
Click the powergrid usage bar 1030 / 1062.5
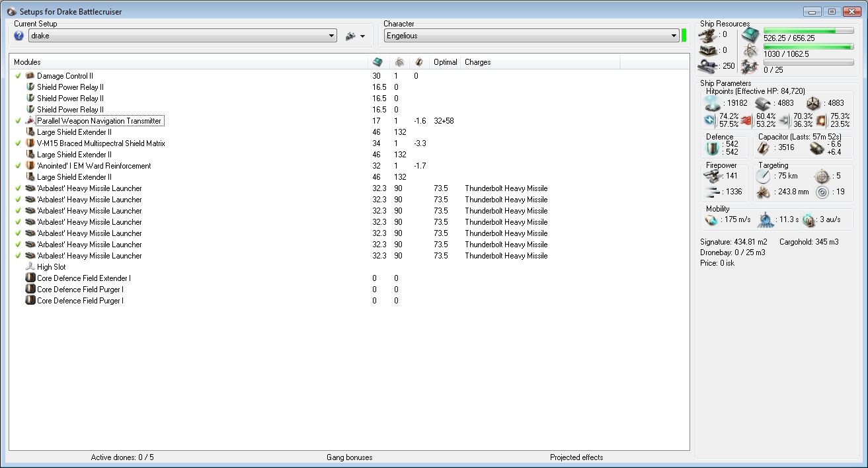click(x=807, y=47)
